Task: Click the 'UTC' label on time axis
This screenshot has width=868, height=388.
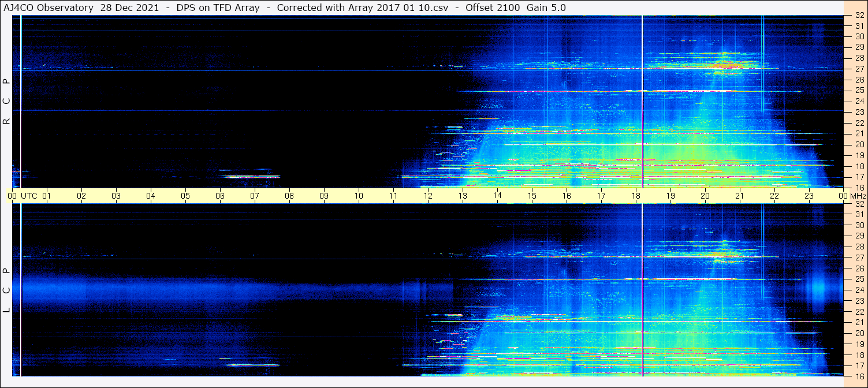Action: [x=29, y=196]
